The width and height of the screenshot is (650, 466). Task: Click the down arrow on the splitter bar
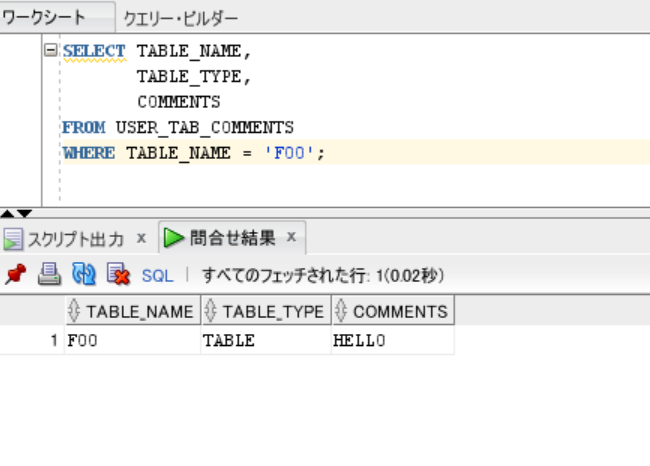[x=25, y=213]
